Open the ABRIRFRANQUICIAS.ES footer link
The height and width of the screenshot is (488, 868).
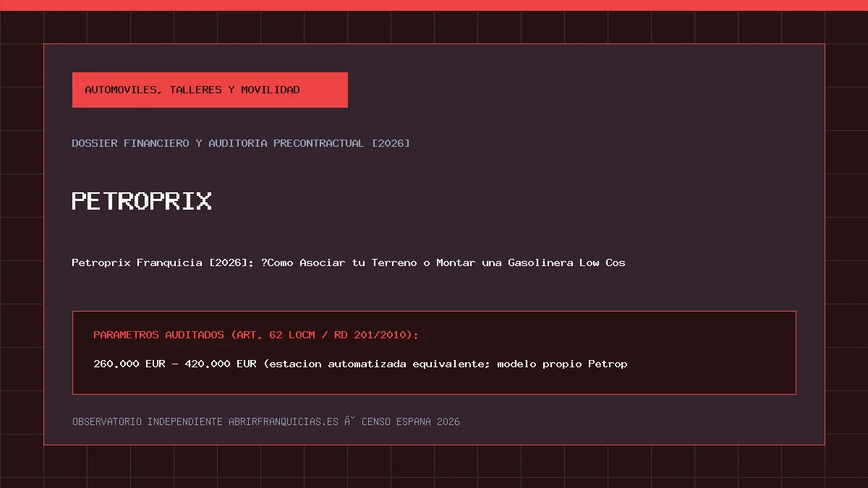coord(284,421)
